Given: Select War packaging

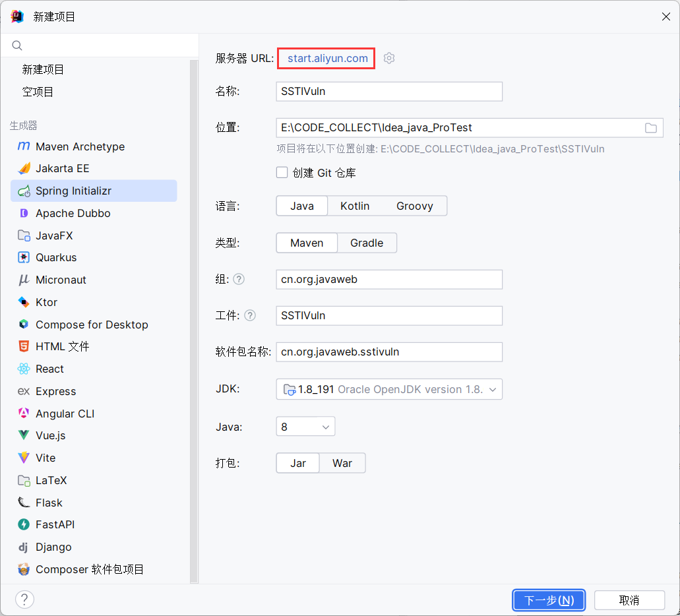Looking at the screenshot, I should pyautogui.click(x=342, y=463).
